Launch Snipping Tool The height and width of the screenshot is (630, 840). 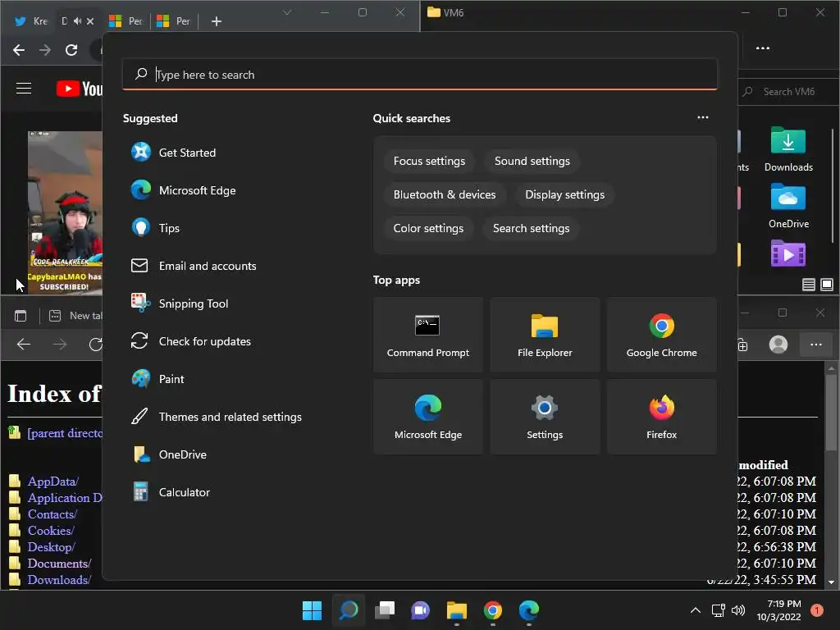coord(180,304)
